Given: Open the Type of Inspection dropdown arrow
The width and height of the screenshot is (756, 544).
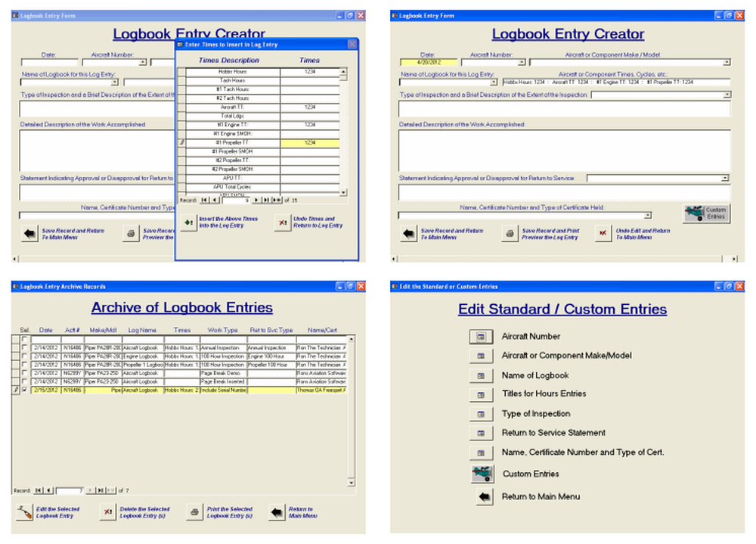Looking at the screenshot, I should tap(727, 95).
